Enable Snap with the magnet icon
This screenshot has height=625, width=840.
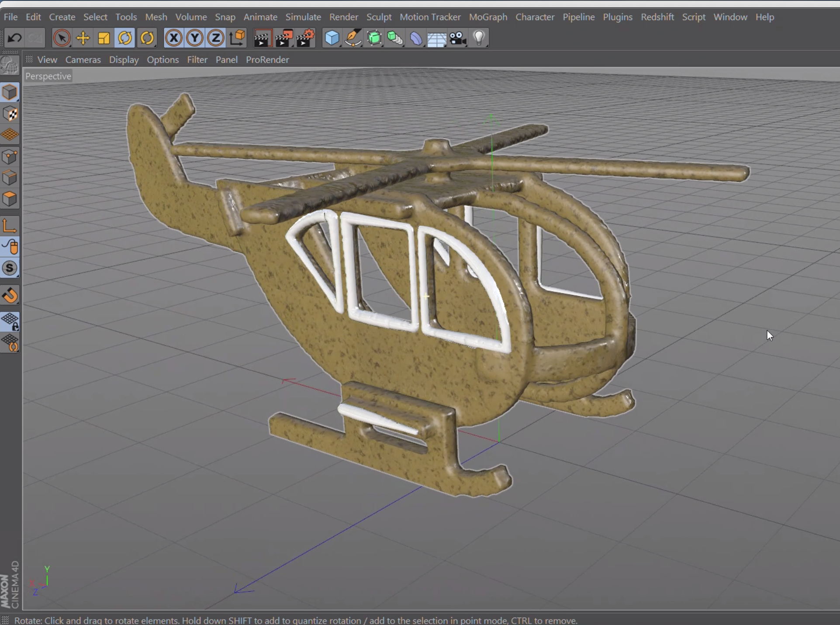click(10, 296)
